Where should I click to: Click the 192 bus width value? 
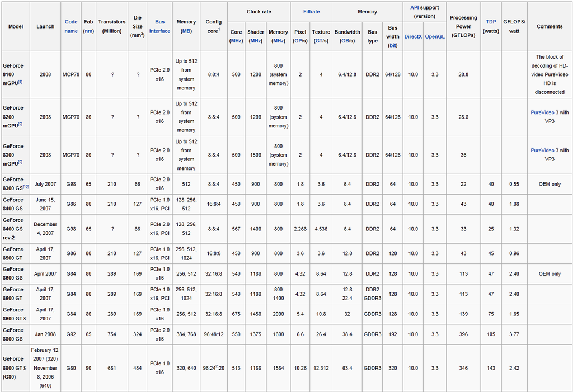click(392, 334)
